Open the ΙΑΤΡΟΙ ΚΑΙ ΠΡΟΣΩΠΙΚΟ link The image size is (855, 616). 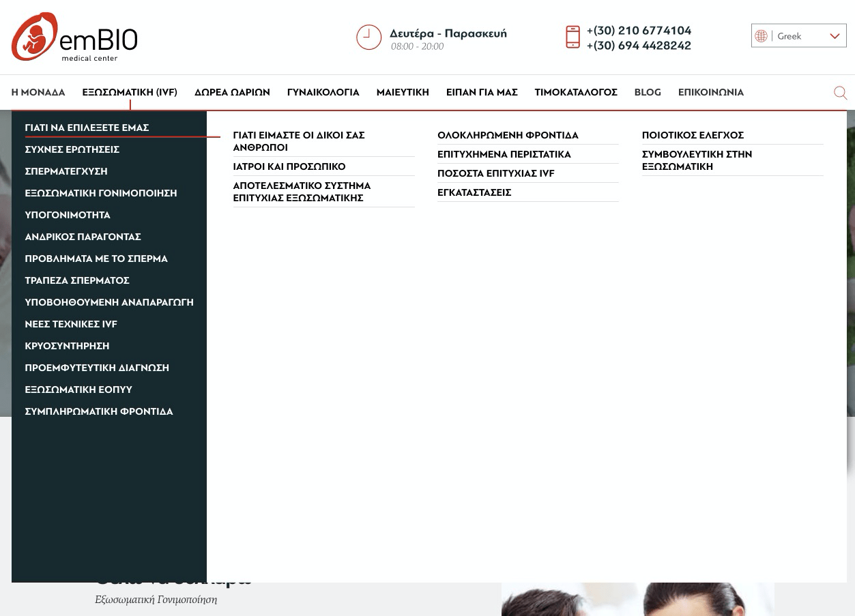289,166
